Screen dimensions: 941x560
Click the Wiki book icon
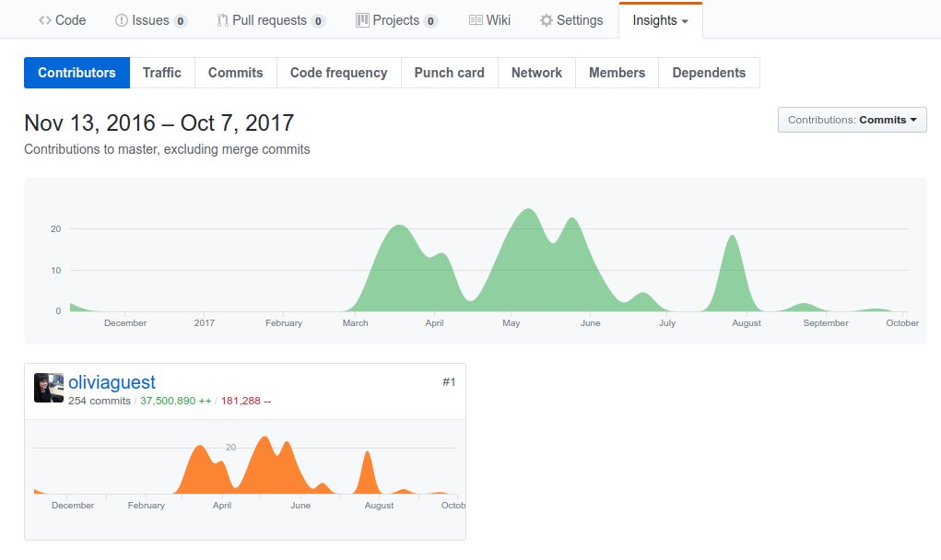tap(476, 20)
